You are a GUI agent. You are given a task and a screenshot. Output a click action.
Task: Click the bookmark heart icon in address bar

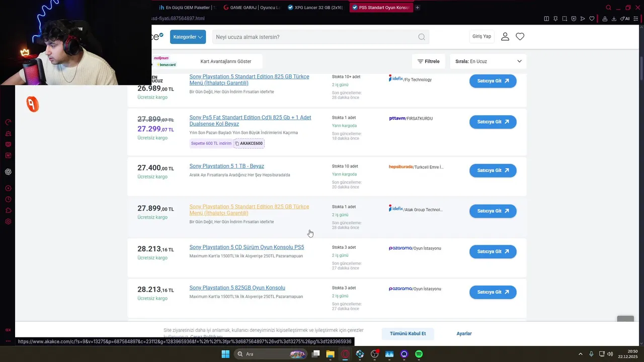pos(592,19)
